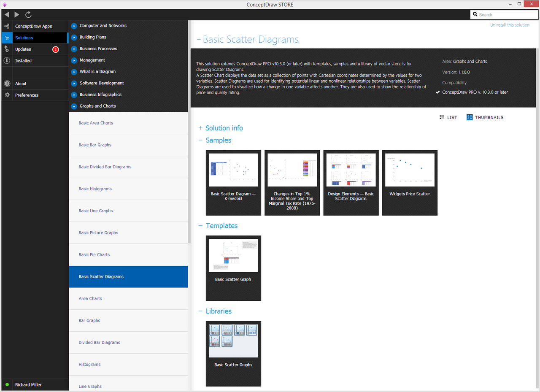Open Basic Scatter Graphs library
The image size is (540, 392).
tap(233, 354)
